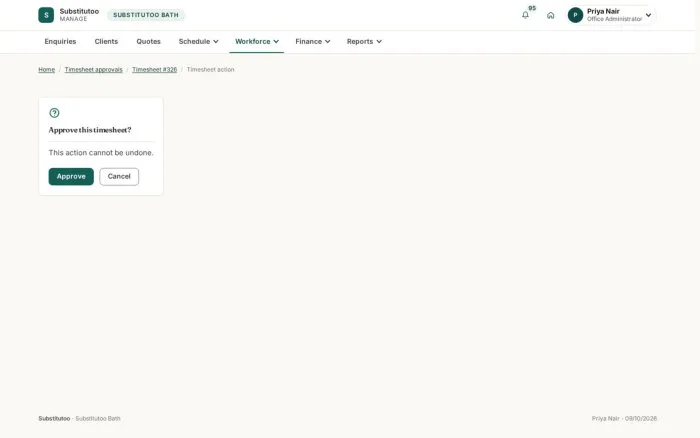Expand the Schedule dropdown menu

[198, 42]
